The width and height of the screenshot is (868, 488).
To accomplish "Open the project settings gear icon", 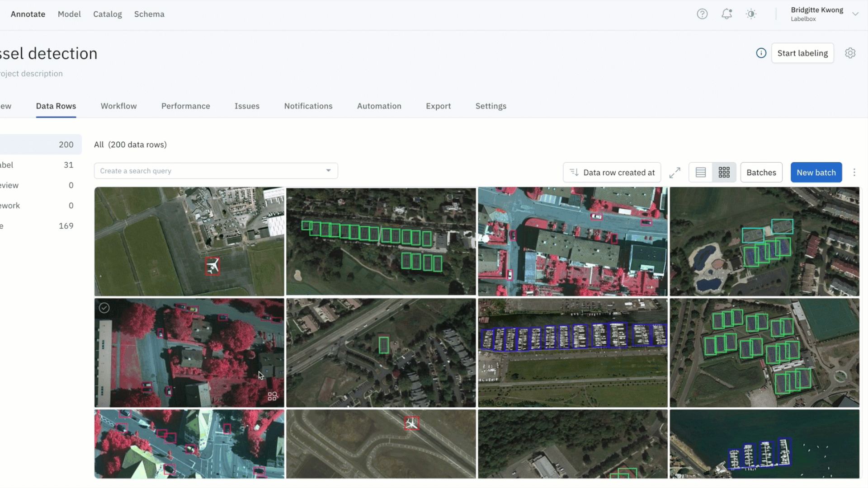I will pos(850,53).
